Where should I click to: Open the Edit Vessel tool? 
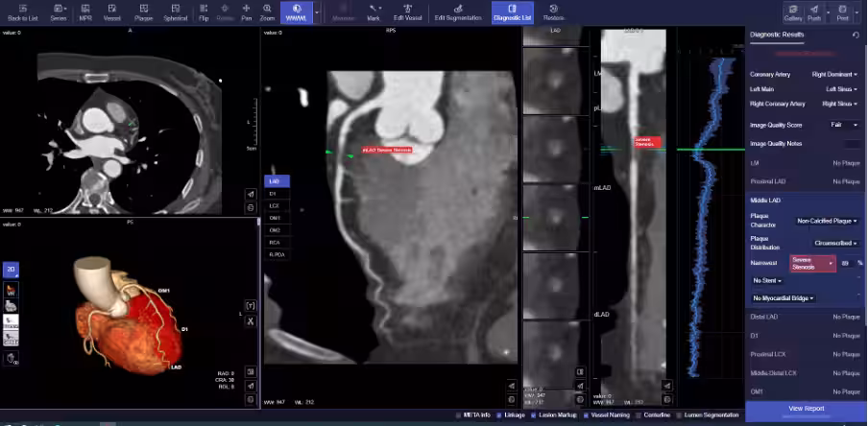point(405,11)
